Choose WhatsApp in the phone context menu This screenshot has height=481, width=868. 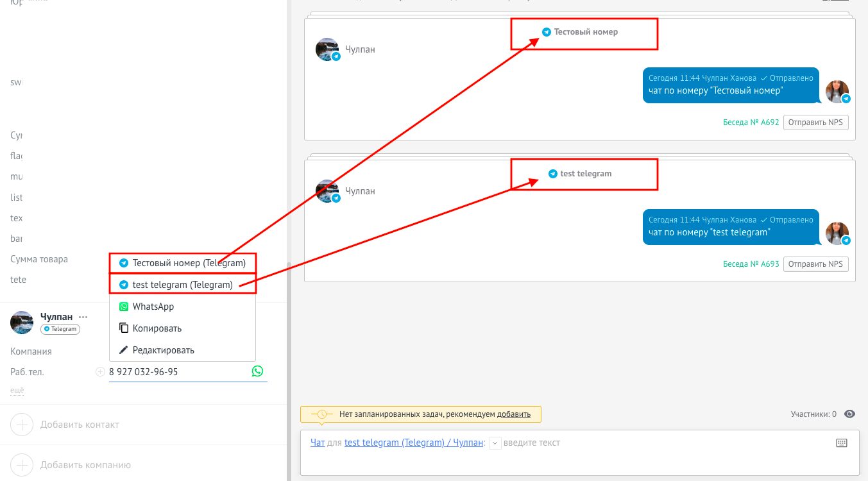point(153,307)
